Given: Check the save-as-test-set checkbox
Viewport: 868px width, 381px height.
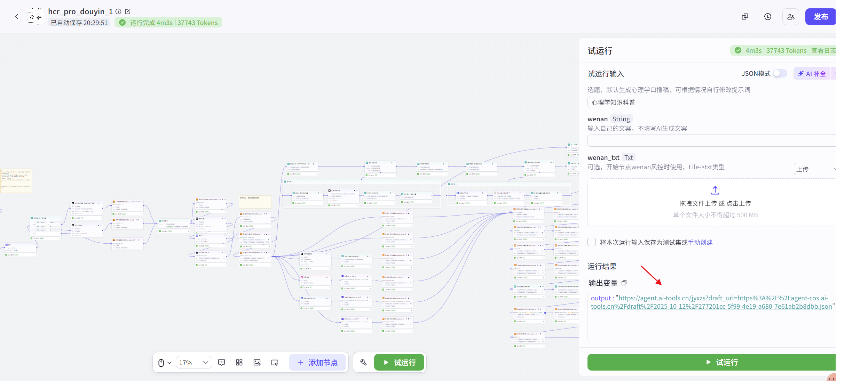Looking at the screenshot, I should [591, 242].
